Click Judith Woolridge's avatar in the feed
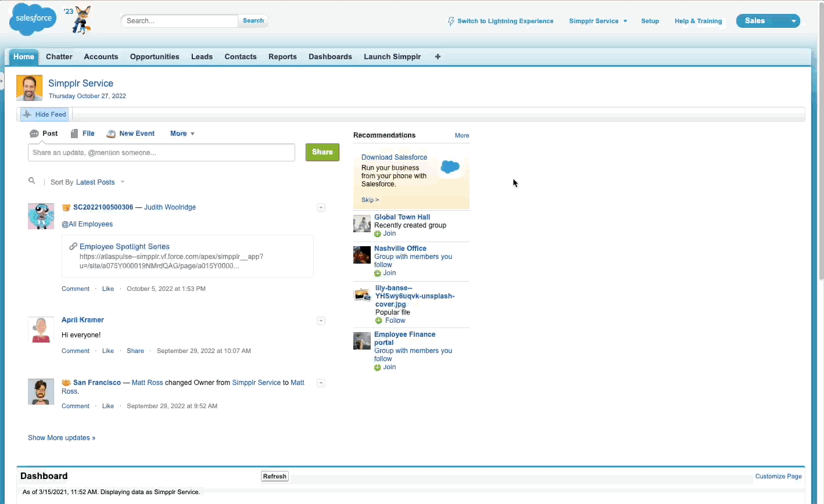Screen dimensions: 824x504 click(41, 216)
